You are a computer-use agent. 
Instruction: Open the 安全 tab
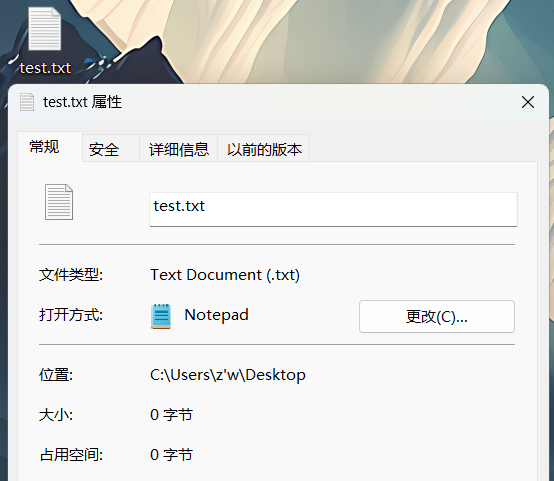[111, 149]
